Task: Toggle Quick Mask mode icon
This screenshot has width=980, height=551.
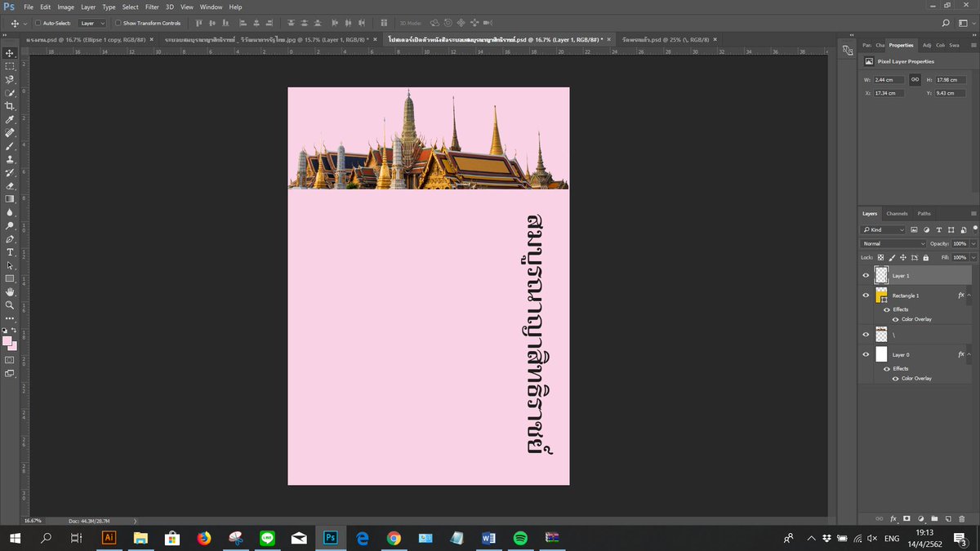Action: (x=10, y=359)
